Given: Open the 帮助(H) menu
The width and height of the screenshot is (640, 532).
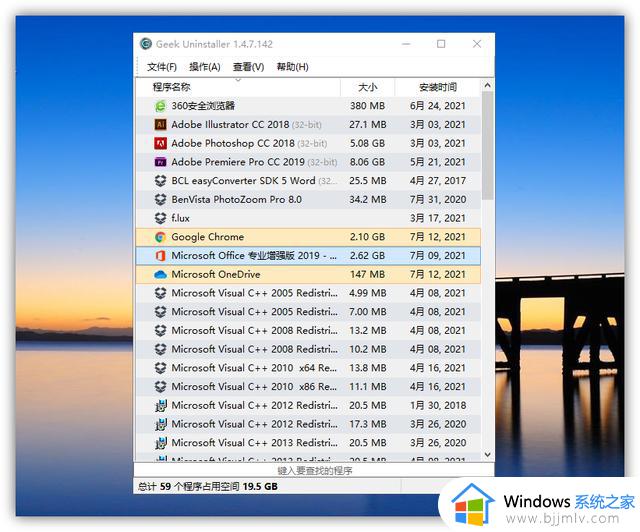Looking at the screenshot, I should click(x=293, y=67).
